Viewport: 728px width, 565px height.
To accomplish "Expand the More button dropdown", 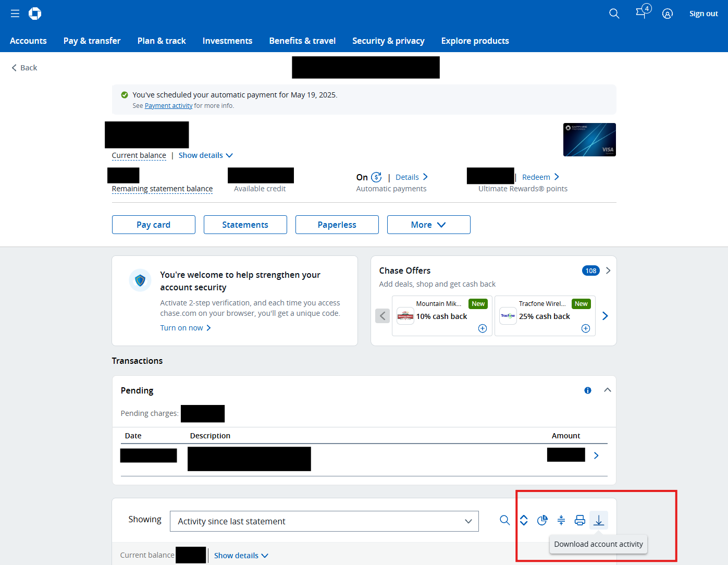I will pyautogui.click(x=428, y=225).
